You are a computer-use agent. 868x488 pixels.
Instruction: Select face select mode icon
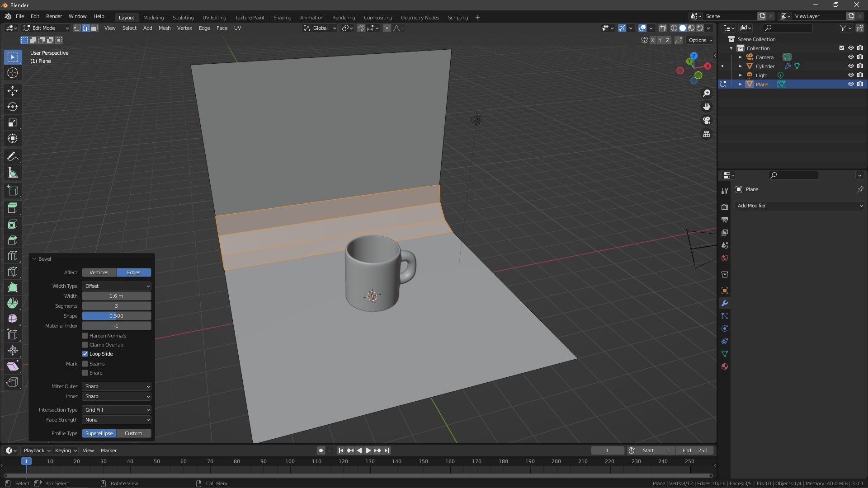94,28
